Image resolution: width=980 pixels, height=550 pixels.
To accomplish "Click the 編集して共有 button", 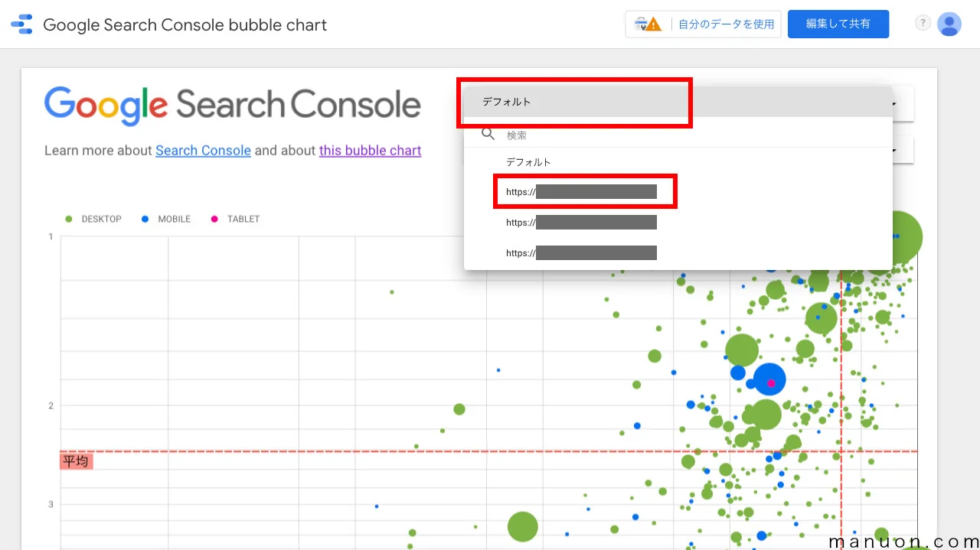I will coord(838,24).
